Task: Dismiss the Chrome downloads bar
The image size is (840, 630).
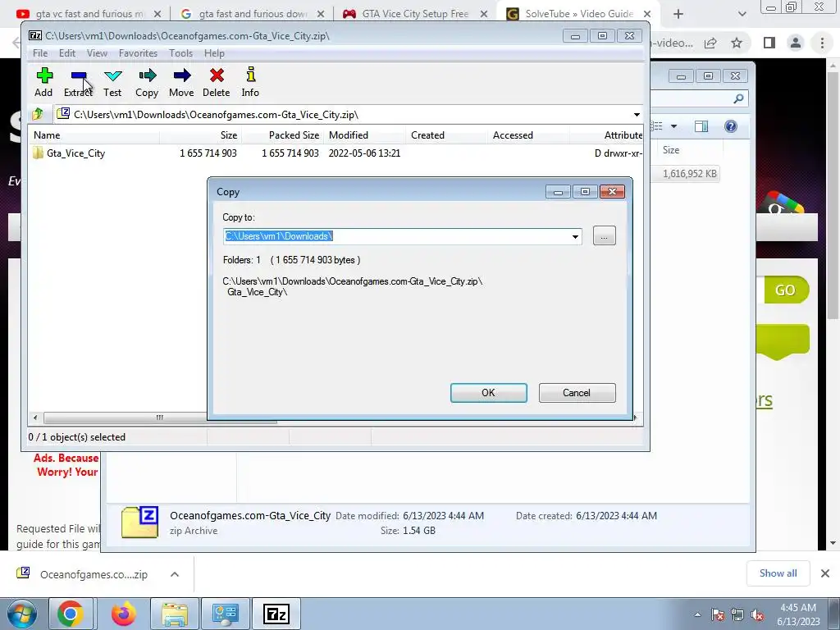Action: tap(825, 573)
